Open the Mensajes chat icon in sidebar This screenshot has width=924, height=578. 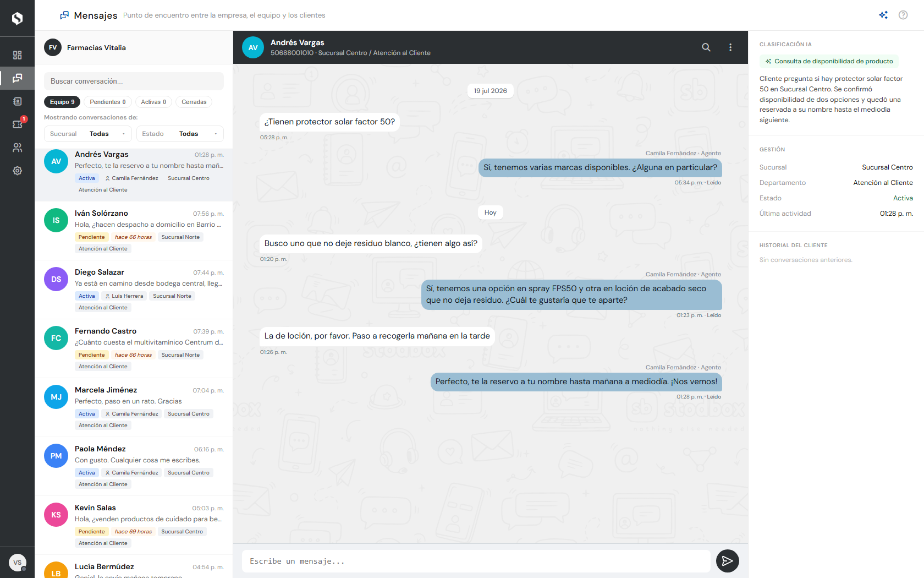17,78
